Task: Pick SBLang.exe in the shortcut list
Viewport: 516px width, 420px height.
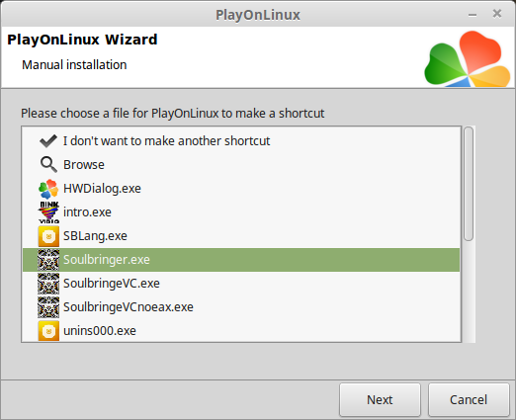Action: point(241,236)
